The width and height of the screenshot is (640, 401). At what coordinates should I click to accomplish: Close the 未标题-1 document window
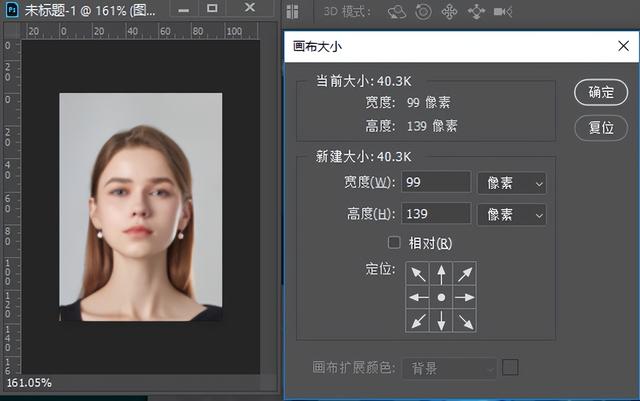click(x=249, y=8)
